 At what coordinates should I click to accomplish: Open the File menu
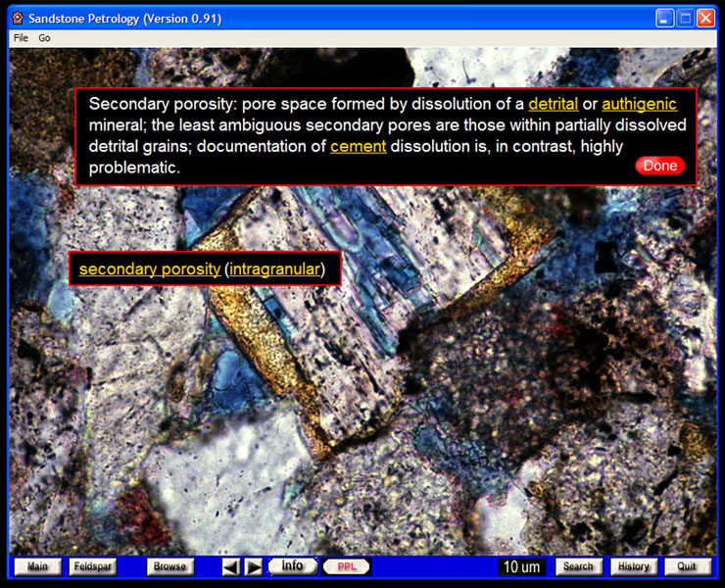coord(21,38)
